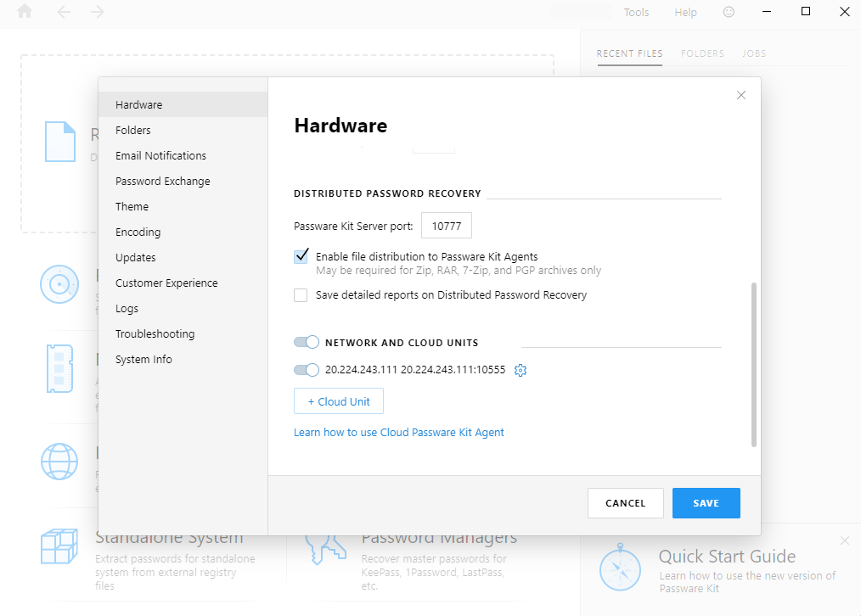Close the Hardware settings dialog
This screenshot has width=861, height=616.
740,95
